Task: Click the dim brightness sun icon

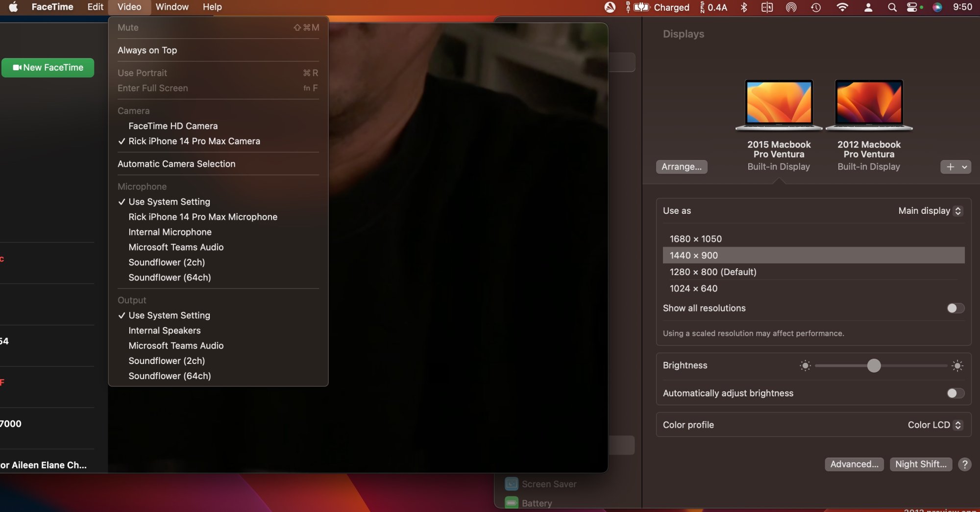Action: pos(805,365)
